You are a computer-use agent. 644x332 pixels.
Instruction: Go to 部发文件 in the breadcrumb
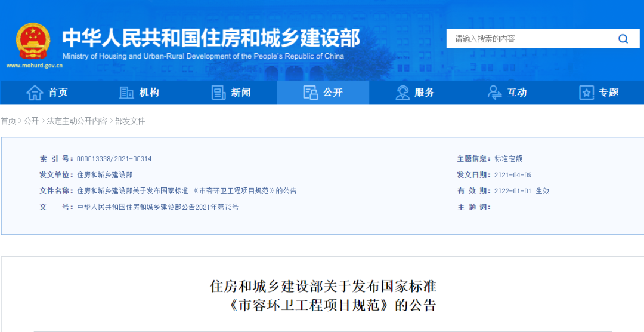click(x=130, y=121)
